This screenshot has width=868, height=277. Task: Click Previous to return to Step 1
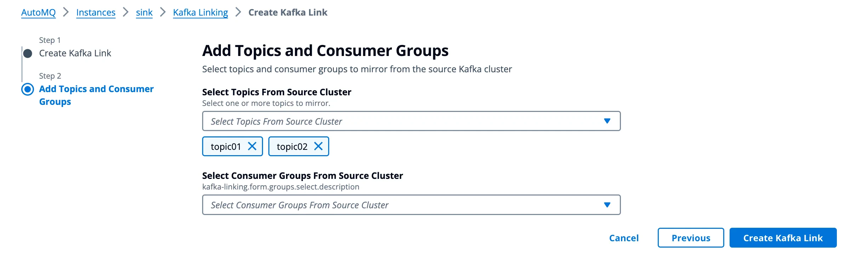[690, 238]
